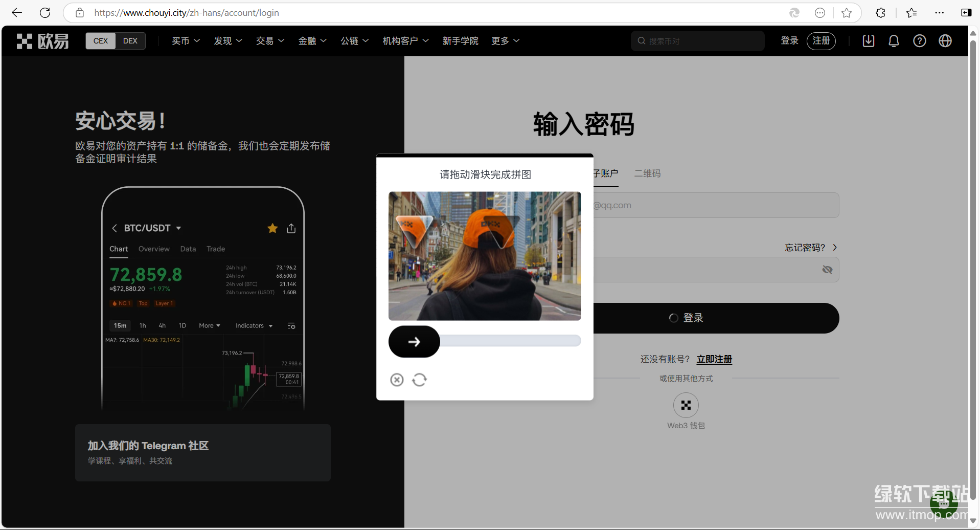View site info via lock icon
980x530 pixels.
coord(80,13)
